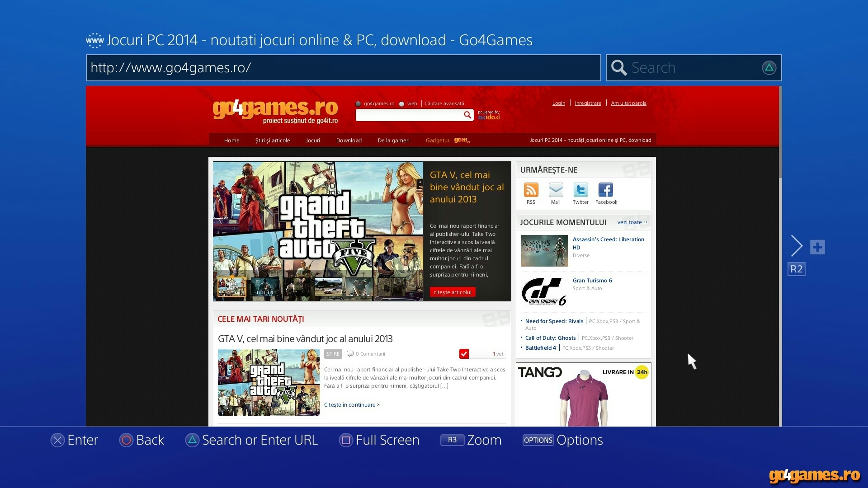Click the browser Search field

[693, 68]
